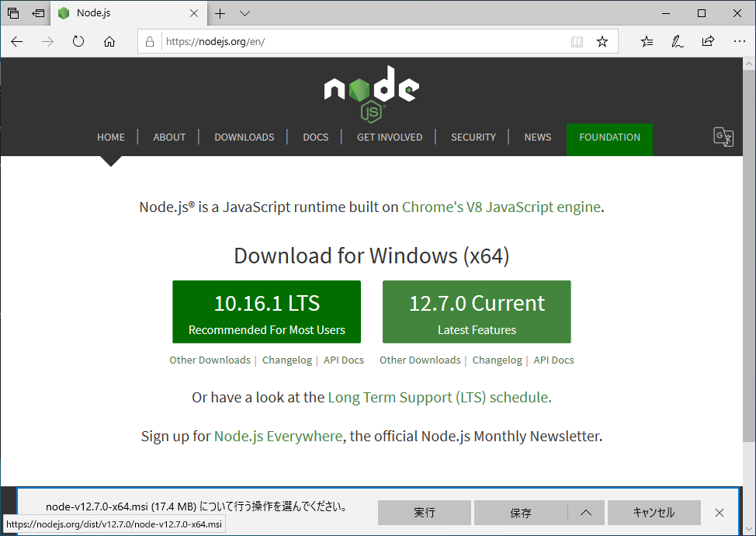Screen dimensions: 756x536
Task: Click the "Download for Windows (x64)" heading
Action: point(372,256)
